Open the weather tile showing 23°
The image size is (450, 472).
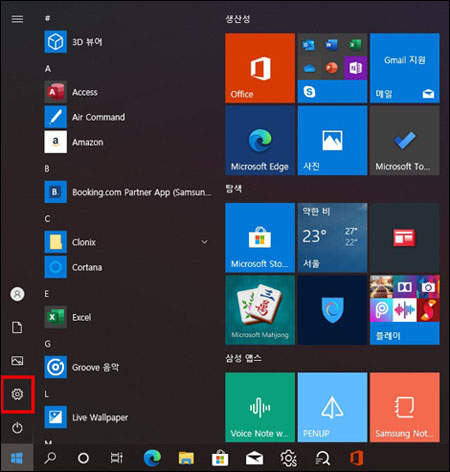click(x=332, y=238)
